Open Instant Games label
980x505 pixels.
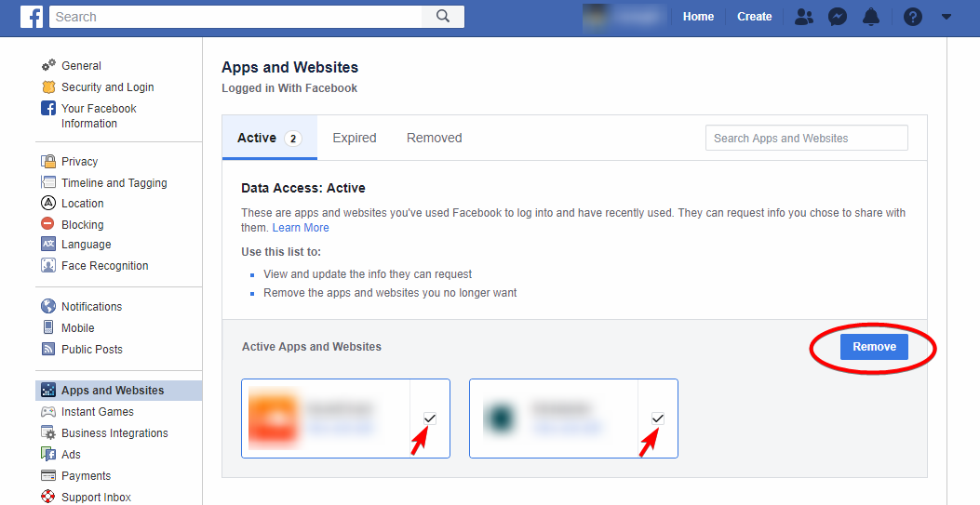[x=98, y=411]
